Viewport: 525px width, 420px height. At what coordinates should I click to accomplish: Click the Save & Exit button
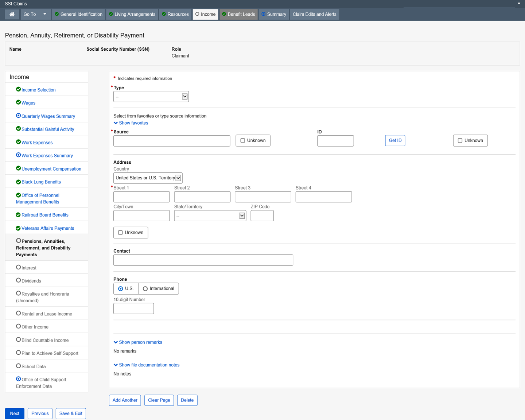71,413
